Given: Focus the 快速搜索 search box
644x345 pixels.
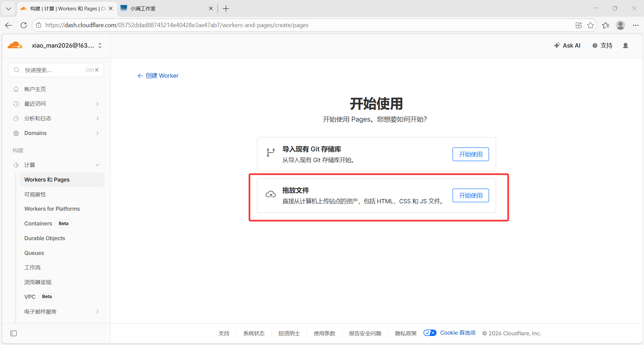Looking at the screenshot, I should [55, 70].
